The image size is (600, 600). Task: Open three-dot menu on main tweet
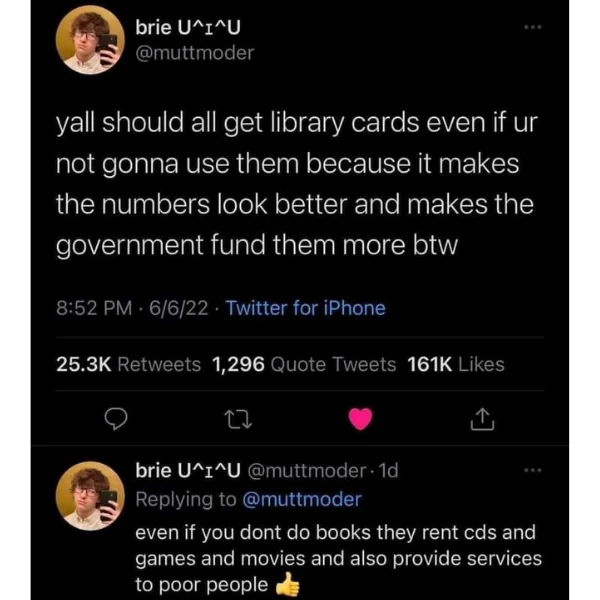coord(533,27)
